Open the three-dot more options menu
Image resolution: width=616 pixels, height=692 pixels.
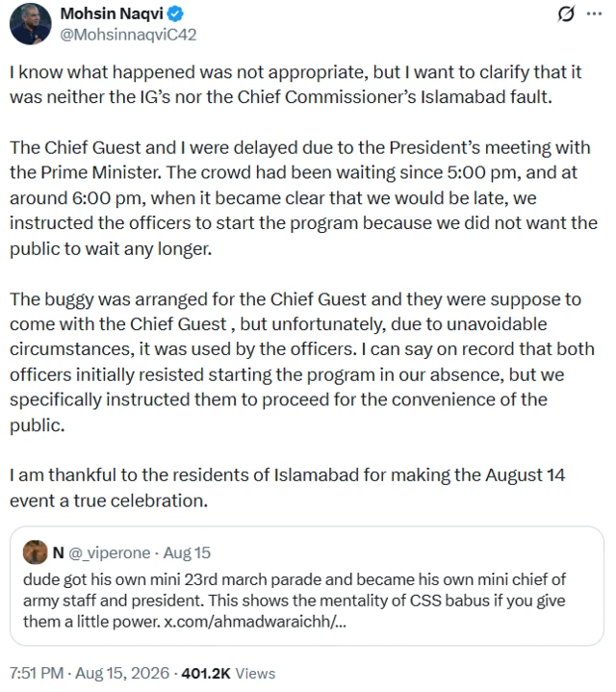(x=594, y=14)
